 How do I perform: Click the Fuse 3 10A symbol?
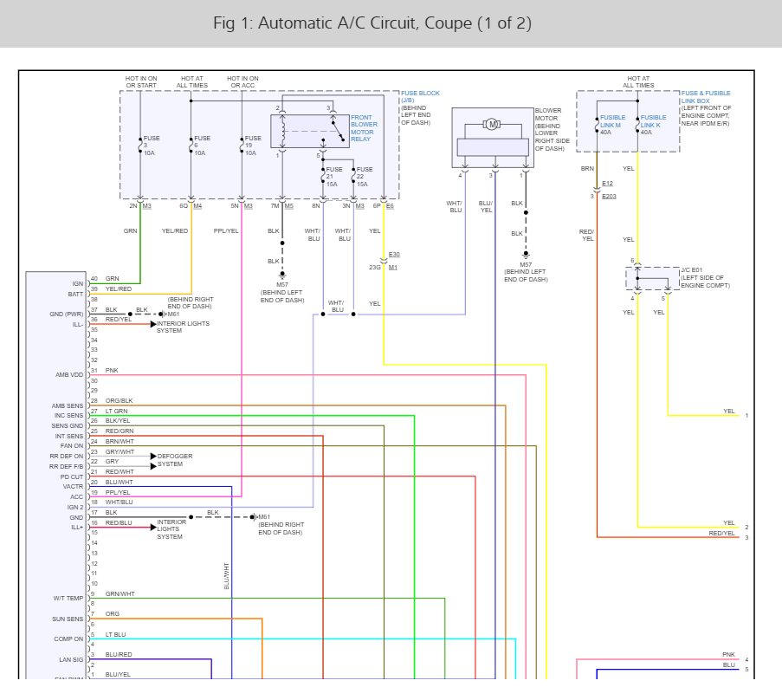coord(140,146)
